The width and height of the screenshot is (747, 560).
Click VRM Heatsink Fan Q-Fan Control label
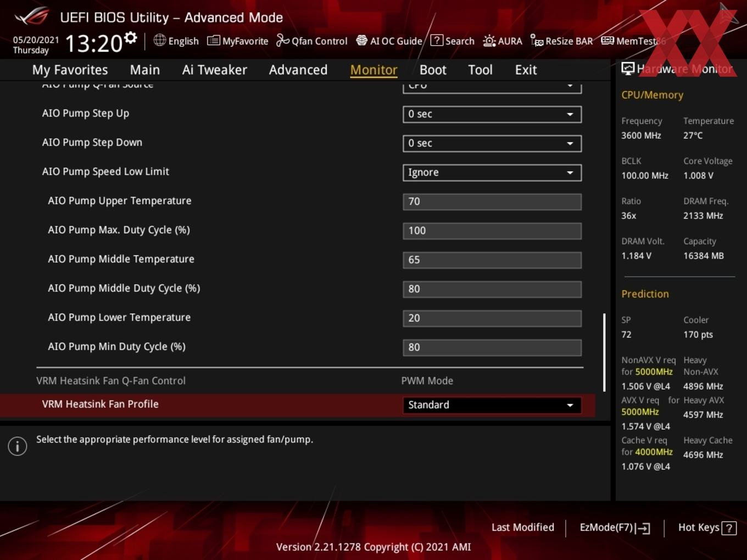(x=111, y=380)
